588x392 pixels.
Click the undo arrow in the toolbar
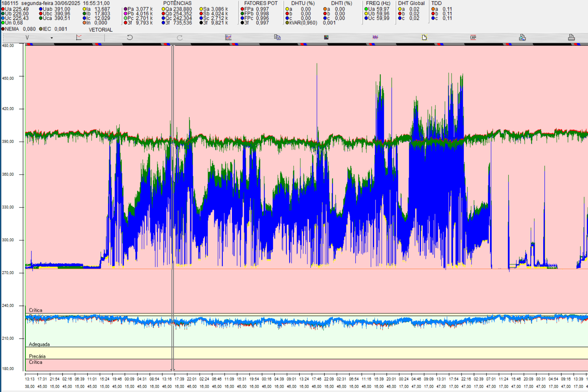point(130,38)
